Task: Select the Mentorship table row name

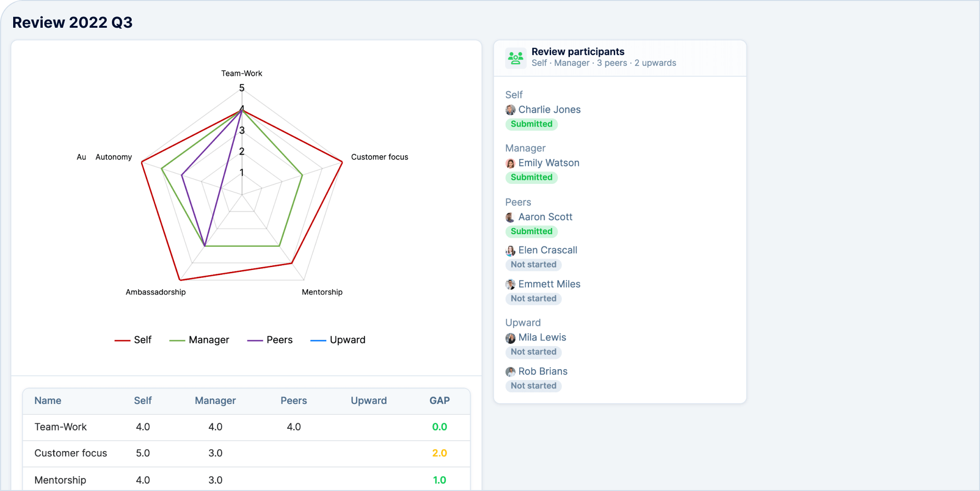Action: coord(60,480)
